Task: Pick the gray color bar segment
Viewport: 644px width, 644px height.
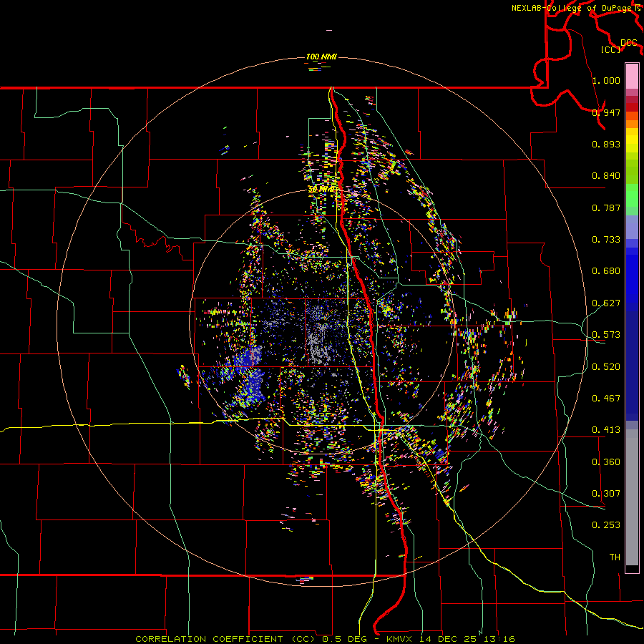Action: [x=632, y=497]
